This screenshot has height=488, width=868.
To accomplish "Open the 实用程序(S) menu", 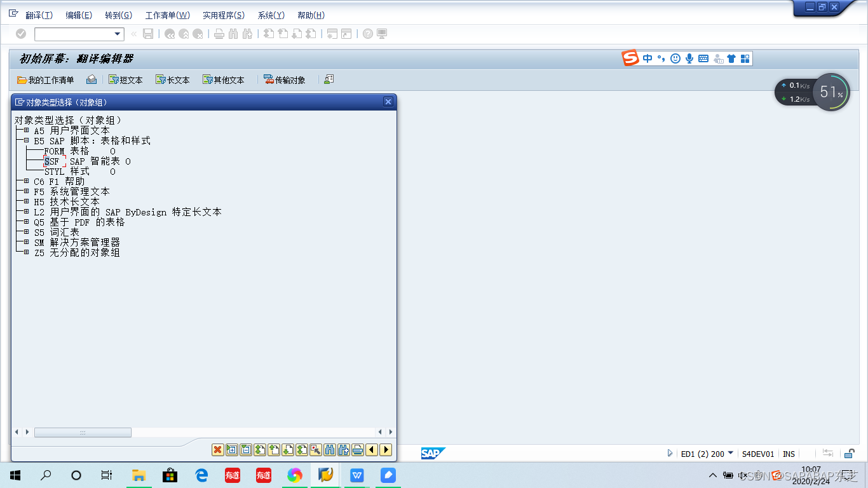I will click(x=224, y=15).
